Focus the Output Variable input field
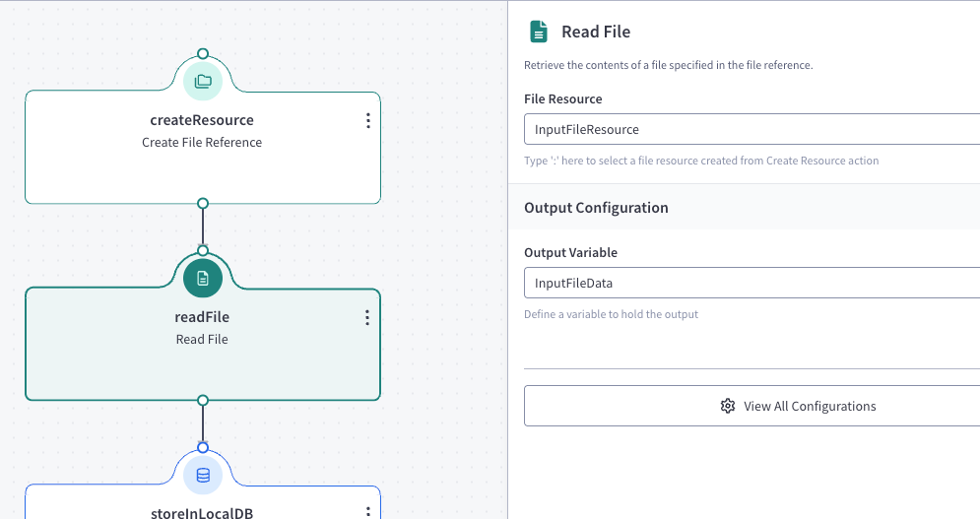 (751, 283)
